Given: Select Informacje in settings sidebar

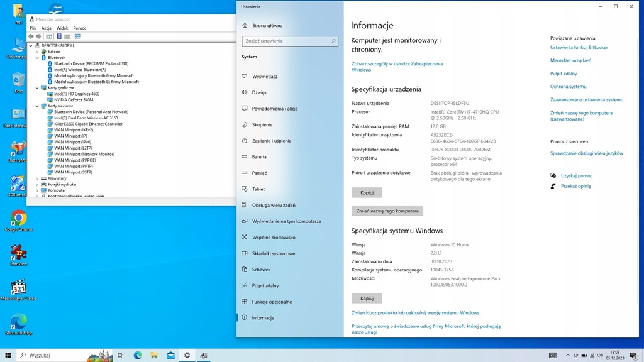Looking at the screenshot, I should pyautogui.click(x=263, y=317).
